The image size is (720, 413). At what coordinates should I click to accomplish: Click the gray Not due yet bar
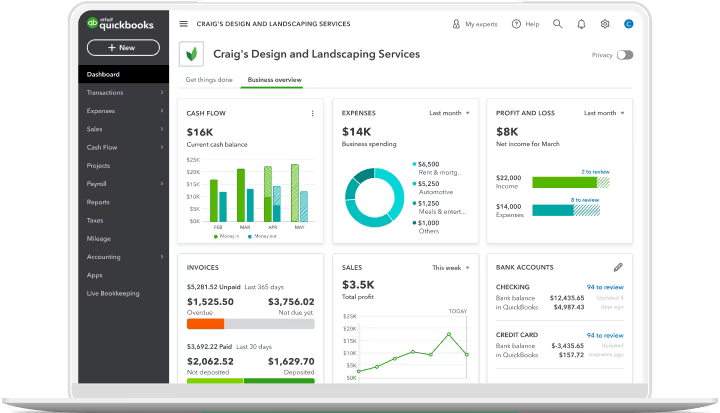click(269, 324)
